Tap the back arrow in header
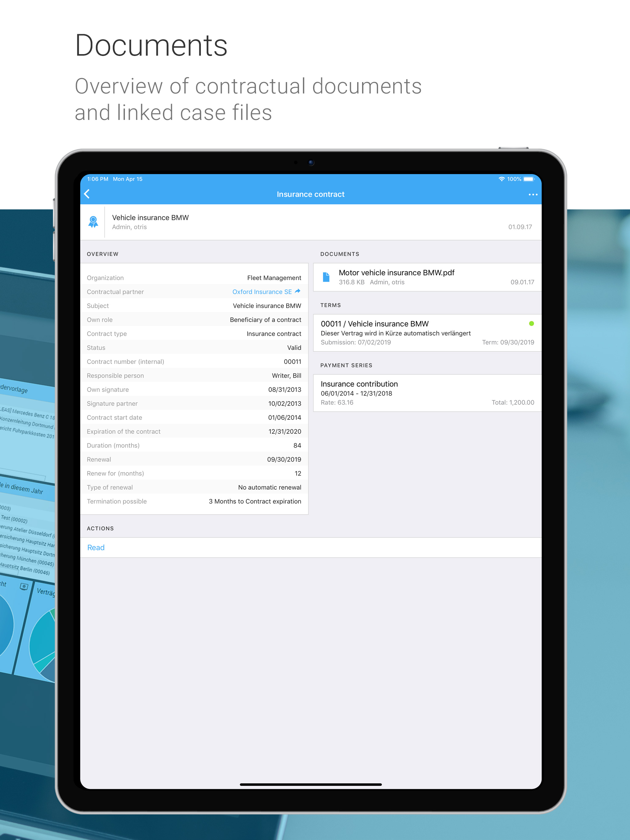This screenshot has width=630, height=840. 87,194
